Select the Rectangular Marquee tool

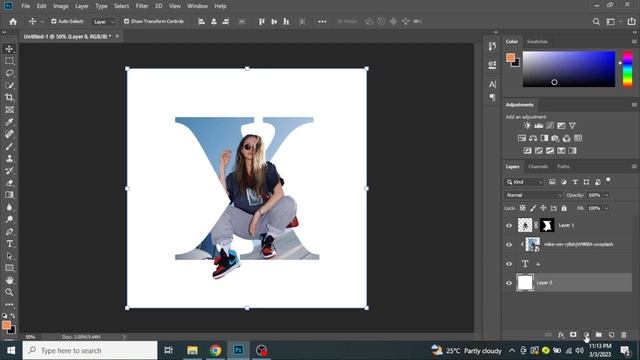tap(9, 61)
